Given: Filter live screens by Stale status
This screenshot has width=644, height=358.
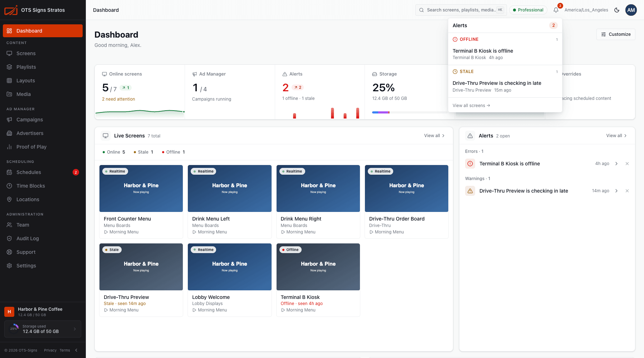Looking at the screenshot, I should pyautogui.click(x=143, y=152).
